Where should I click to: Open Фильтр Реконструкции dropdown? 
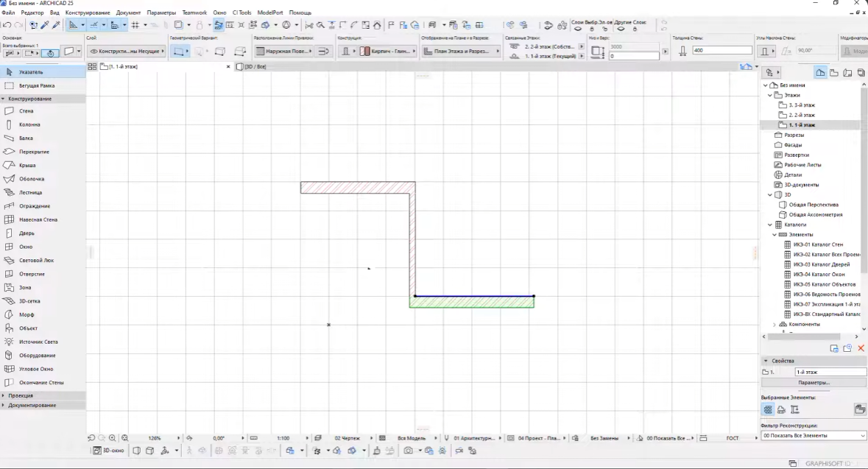tap(814, 436)
